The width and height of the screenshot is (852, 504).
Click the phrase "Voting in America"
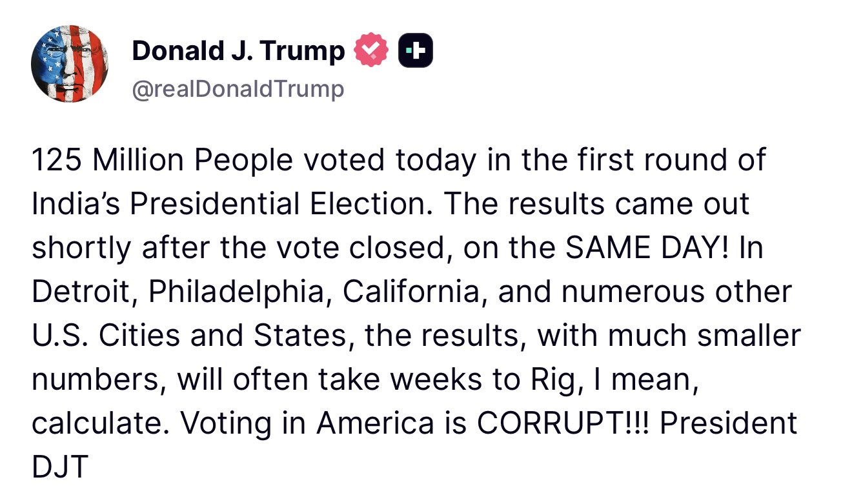[307, 423]
